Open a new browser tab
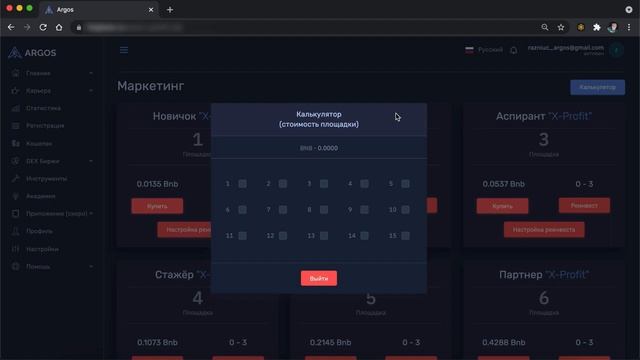Viewport: 640px width, 360px height. click(x=170, y=9)
